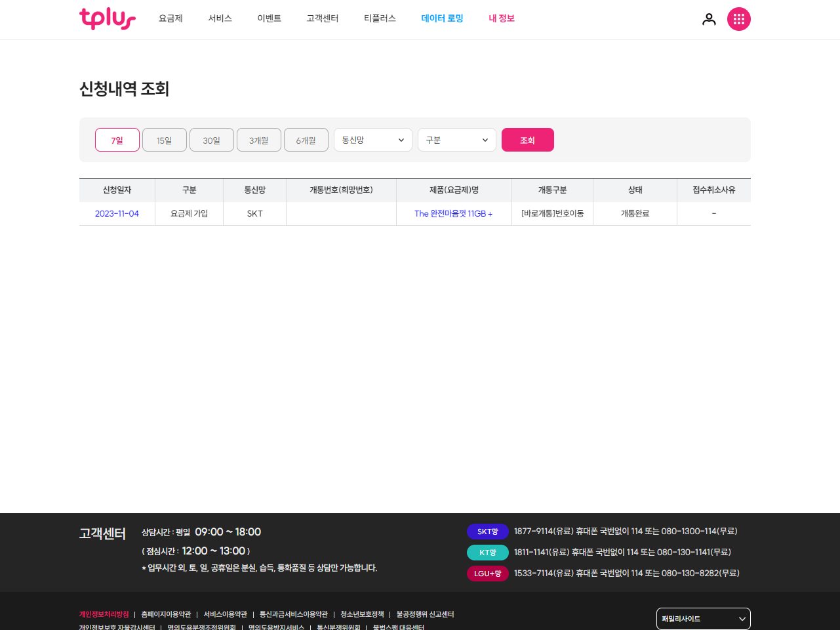
Task: Click the 조회 search button
Action: (527, 140)
